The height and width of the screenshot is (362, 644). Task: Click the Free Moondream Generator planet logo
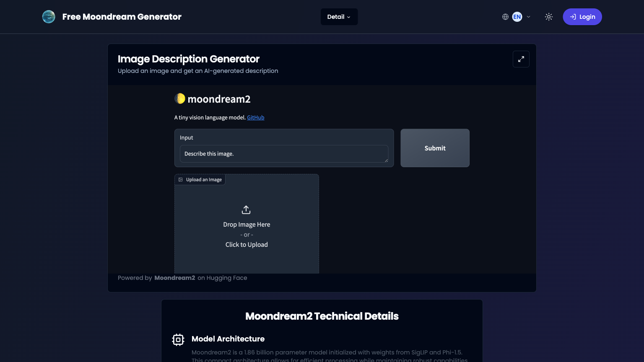coord(49,17)
